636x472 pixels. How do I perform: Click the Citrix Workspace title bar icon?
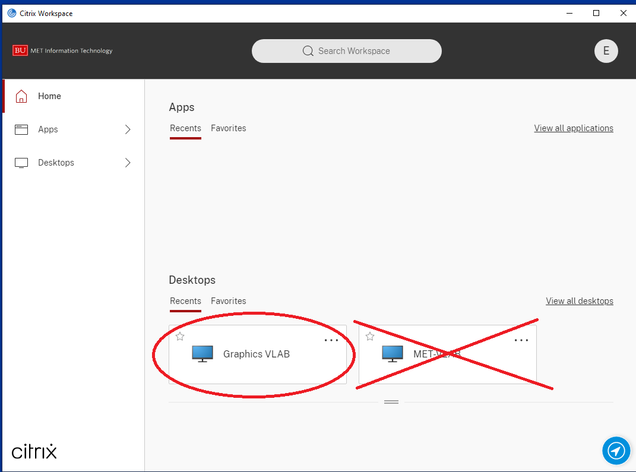[x=12, y=13]
